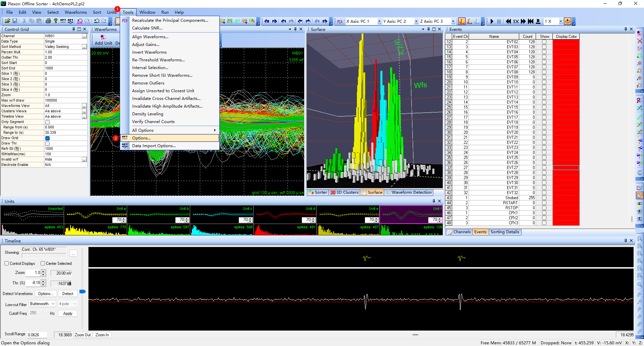This screenshot has height=346, width=644.
Task: Click the Help question mark icon
Action: [56, 21]
